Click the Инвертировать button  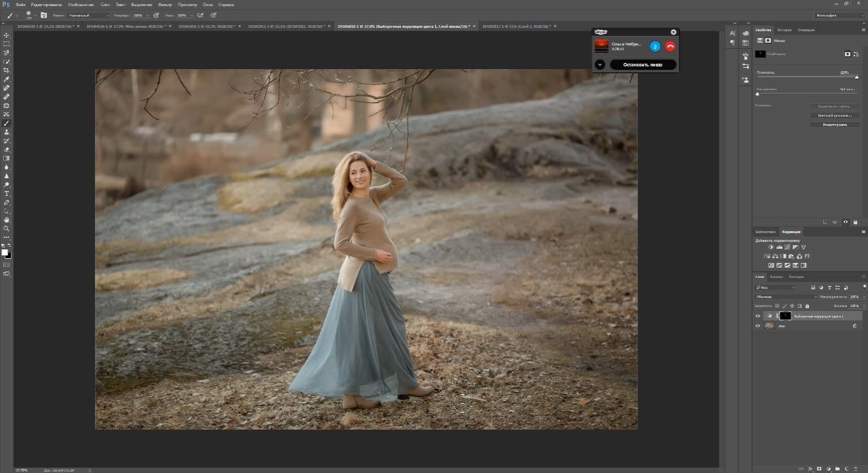[835, 125]
